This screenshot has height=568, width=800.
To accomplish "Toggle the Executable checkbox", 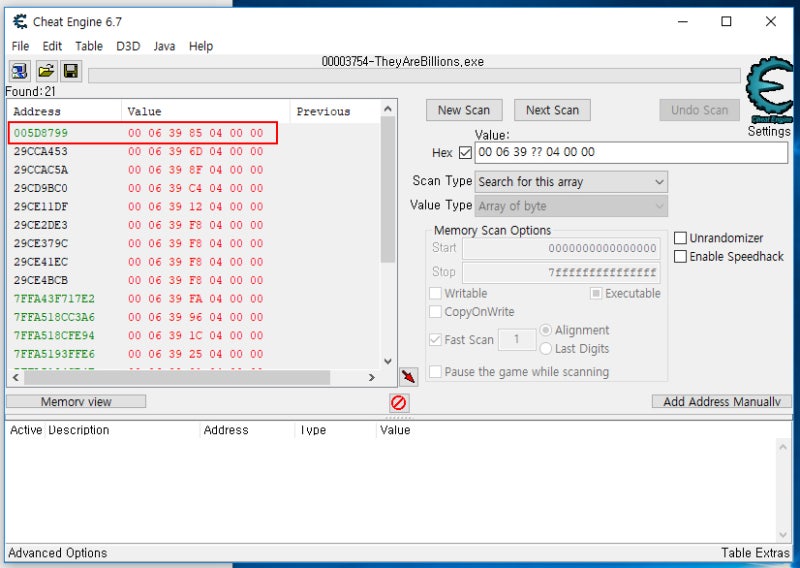I will [x=595, y=293].
